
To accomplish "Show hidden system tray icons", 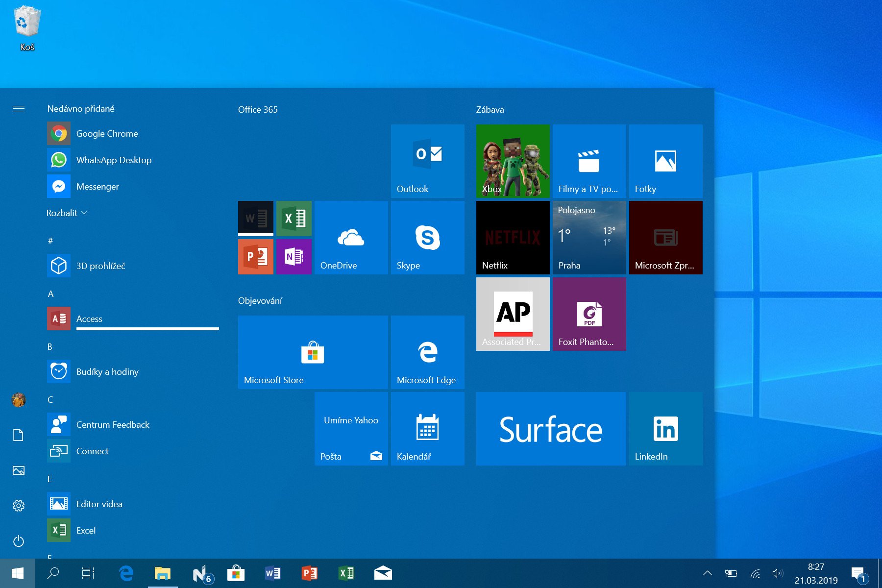I will (x=707, y=573).
